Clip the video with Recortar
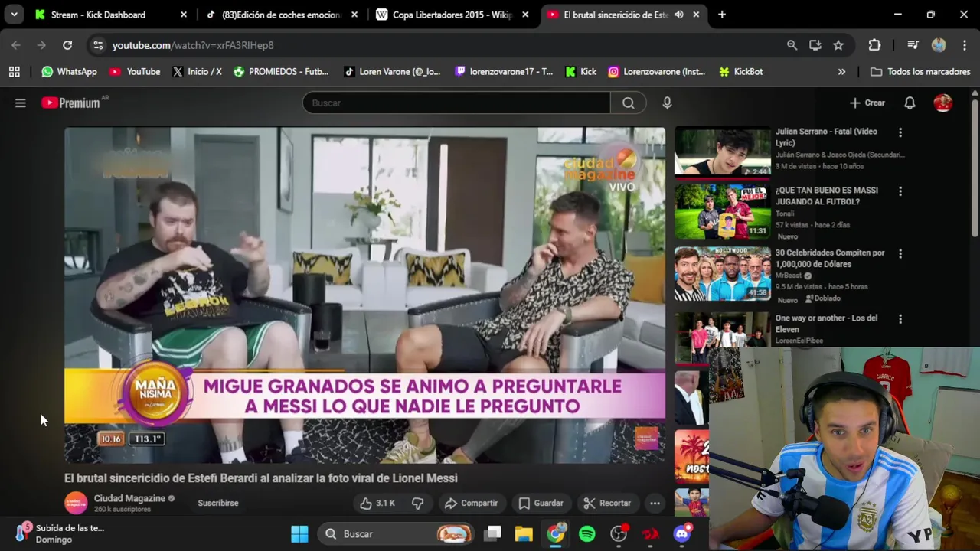This screenshot has width=980, height=551. coord(607,503)
